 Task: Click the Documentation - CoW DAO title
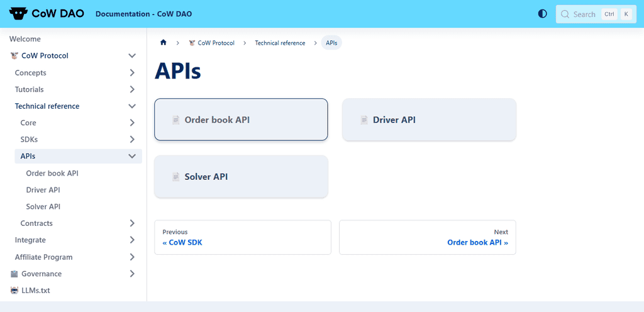(144, 14)
